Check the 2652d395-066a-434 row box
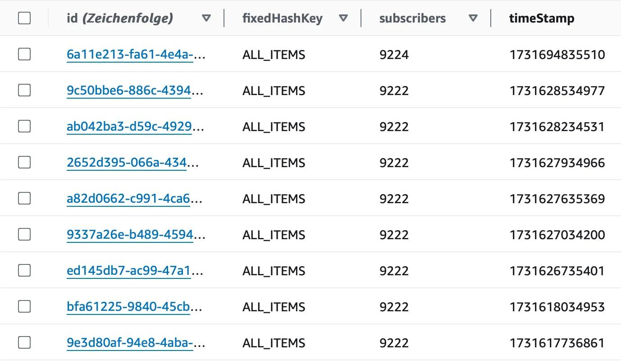Screen dimensions: 621x364 pyautogui.click(x=24, y=163)
